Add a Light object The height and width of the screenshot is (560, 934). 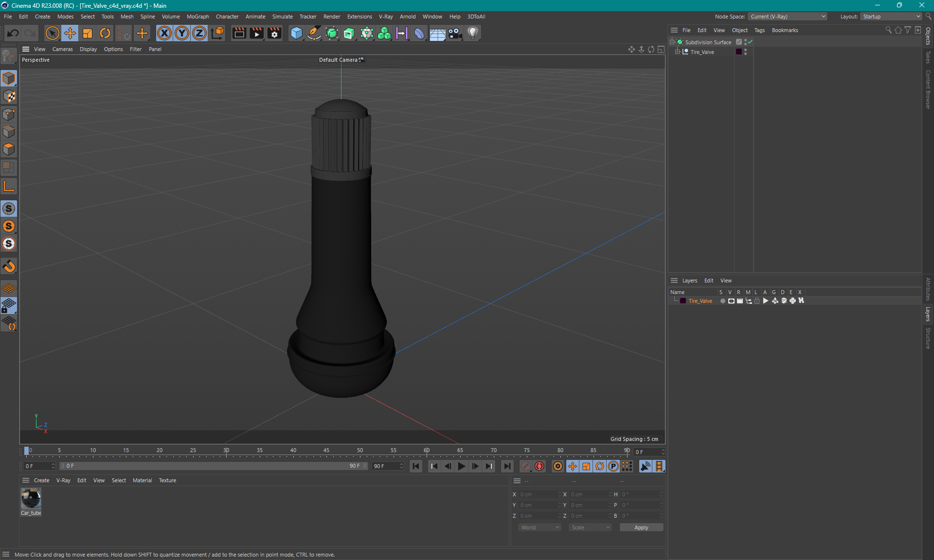(x=472, y=33)
